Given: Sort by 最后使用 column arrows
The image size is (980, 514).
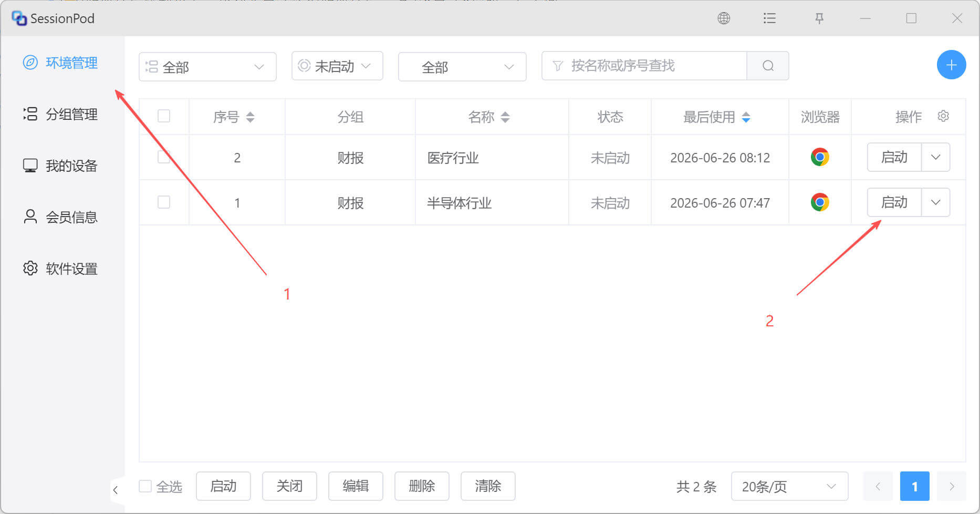Looking at the screenshot, I should click(x=746, y=117).
